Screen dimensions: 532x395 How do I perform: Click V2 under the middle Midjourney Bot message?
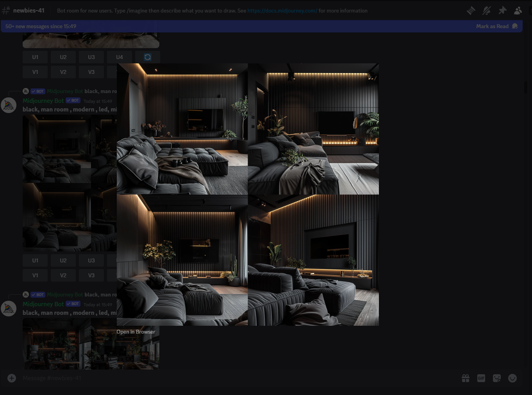tap(63, 275)
